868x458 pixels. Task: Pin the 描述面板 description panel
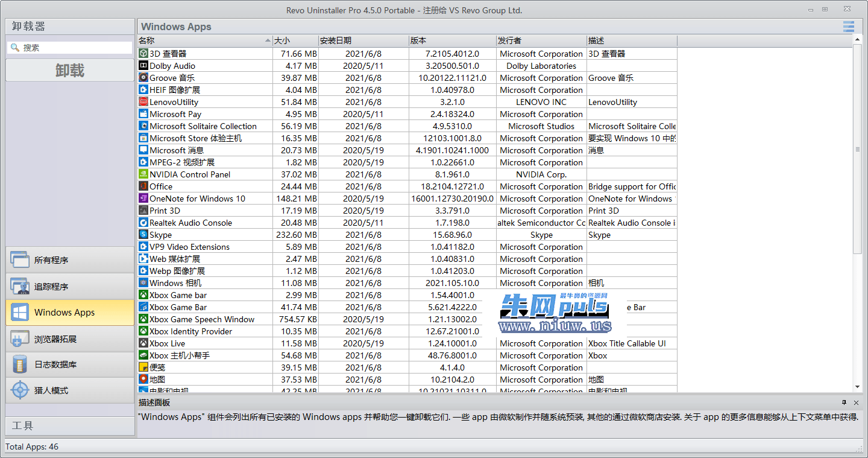tap(844, 402)
